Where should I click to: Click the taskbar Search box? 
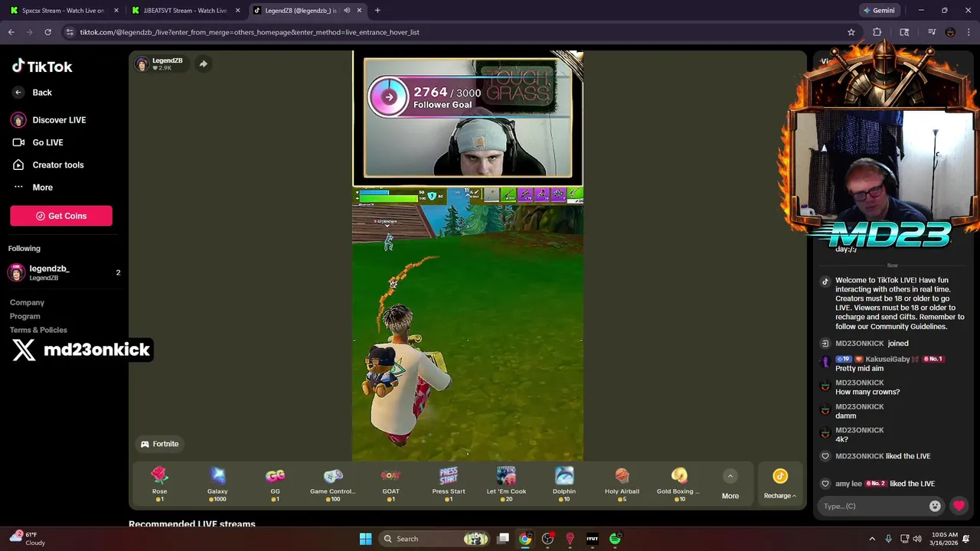[436, 539]
